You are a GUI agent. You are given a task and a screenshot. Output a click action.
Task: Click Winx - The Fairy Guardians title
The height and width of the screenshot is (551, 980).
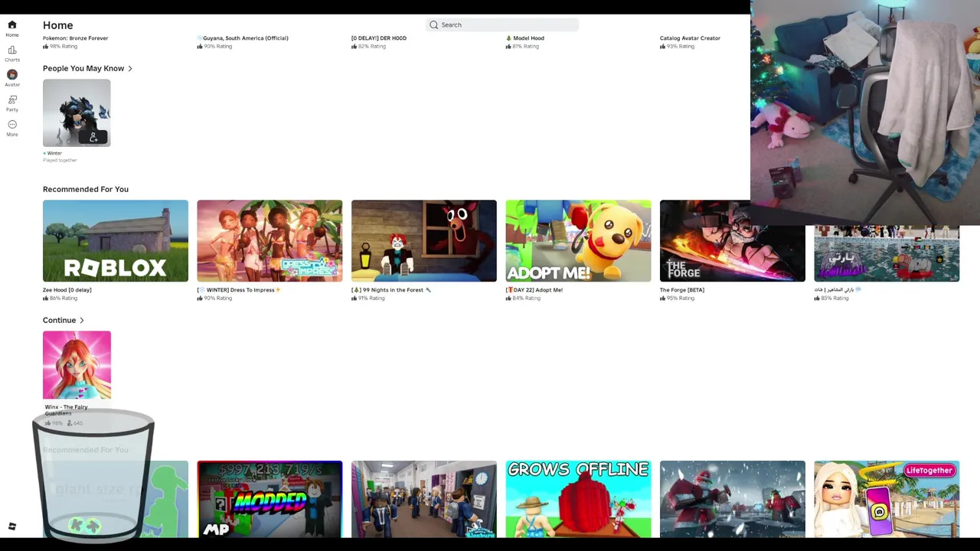66,410
